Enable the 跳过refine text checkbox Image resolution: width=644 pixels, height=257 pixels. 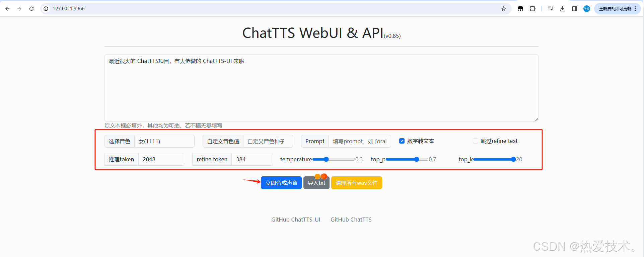[476, 141]
